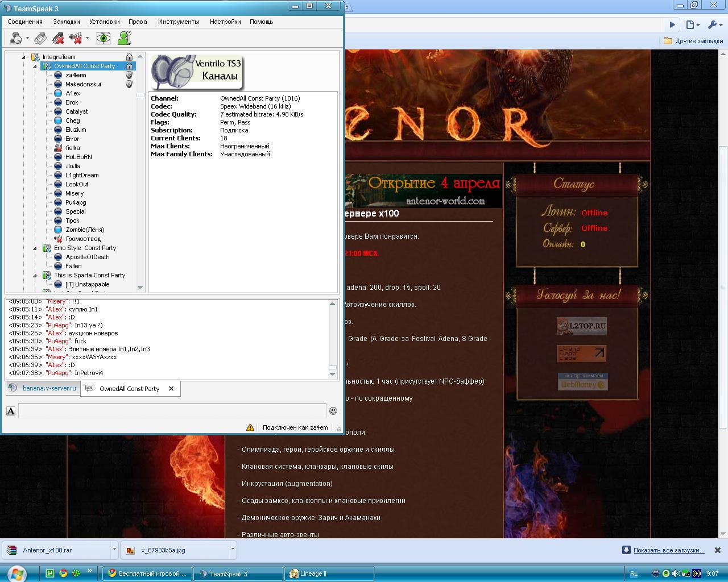Open Antenor_x100.rar download item
This screenshot has height=582, width=728.
pos(56,550)
